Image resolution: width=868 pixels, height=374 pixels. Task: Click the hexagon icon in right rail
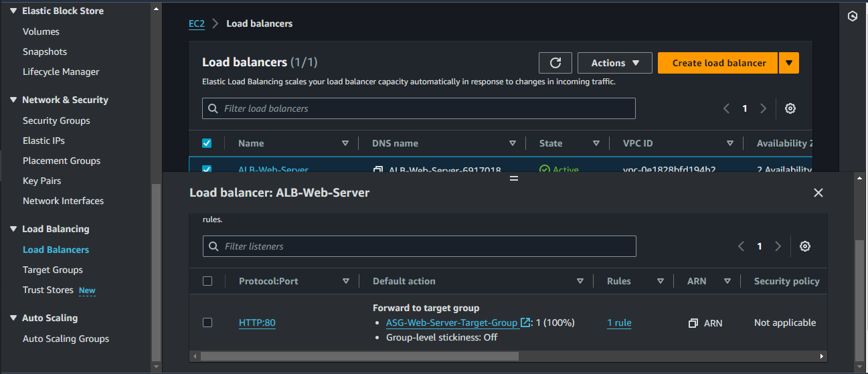pos(853,17)
